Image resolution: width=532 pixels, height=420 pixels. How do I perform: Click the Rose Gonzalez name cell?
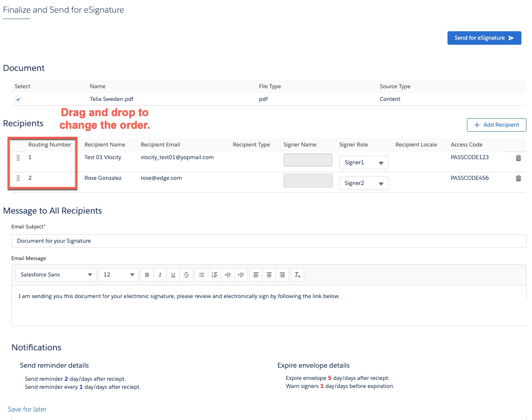tap(103, 178)
